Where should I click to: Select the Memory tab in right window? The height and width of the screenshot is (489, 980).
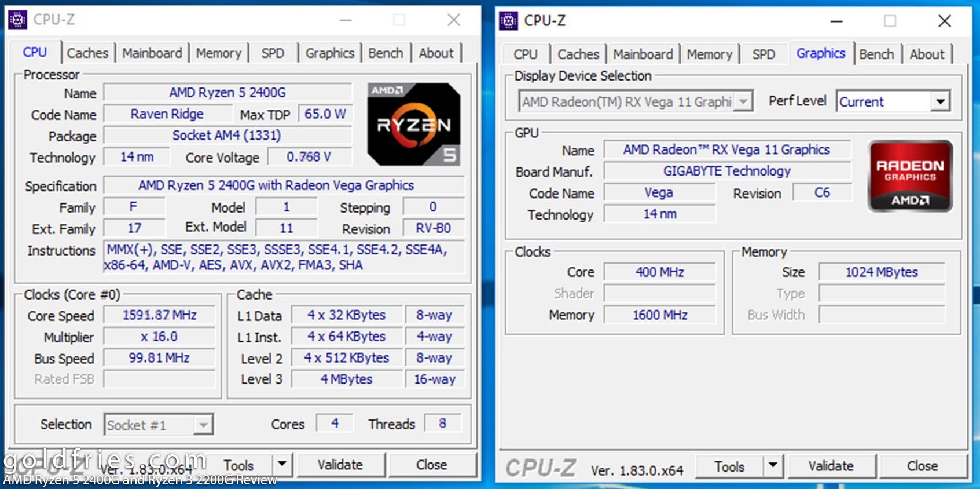pos(710,54)
